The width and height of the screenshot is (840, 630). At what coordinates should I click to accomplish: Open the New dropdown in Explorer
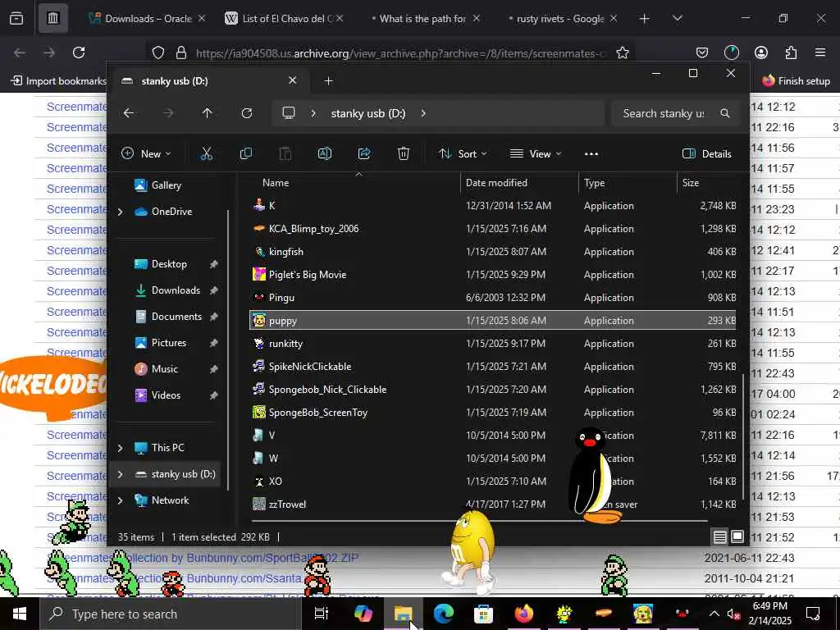146,154
